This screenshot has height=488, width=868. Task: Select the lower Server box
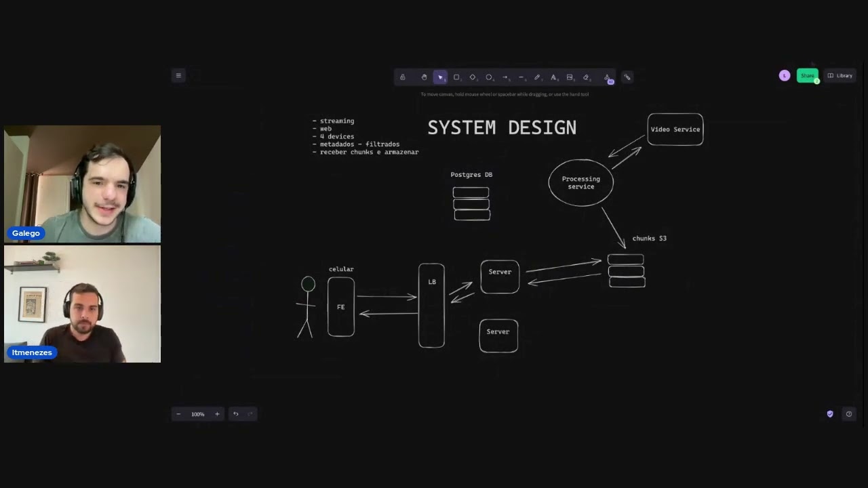[x=498, y=335]
